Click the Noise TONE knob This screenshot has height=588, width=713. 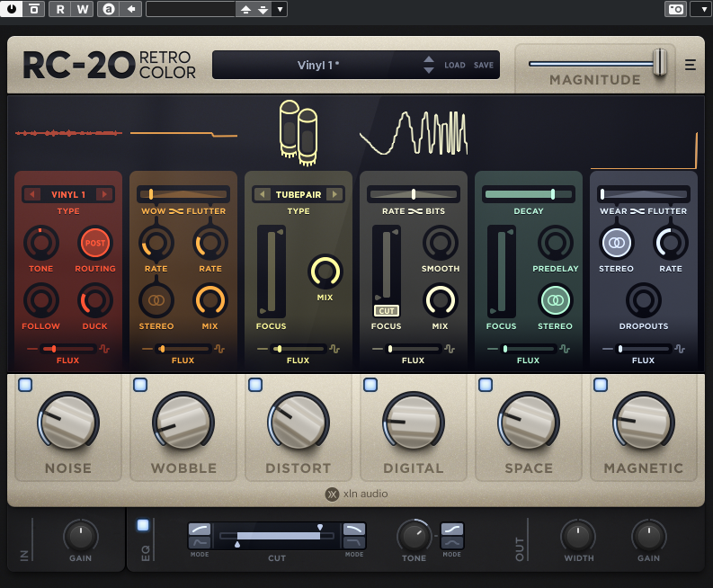(41, 243)
